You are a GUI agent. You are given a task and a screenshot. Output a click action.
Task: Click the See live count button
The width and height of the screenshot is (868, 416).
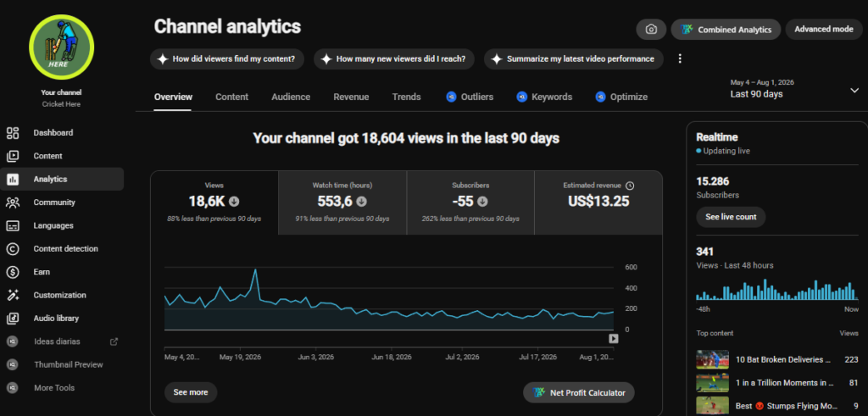[731, 217]
